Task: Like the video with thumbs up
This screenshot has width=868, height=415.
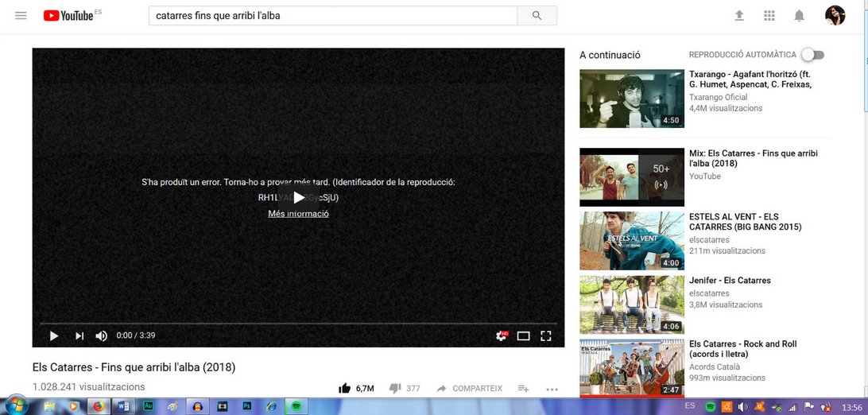Action: 344,389
